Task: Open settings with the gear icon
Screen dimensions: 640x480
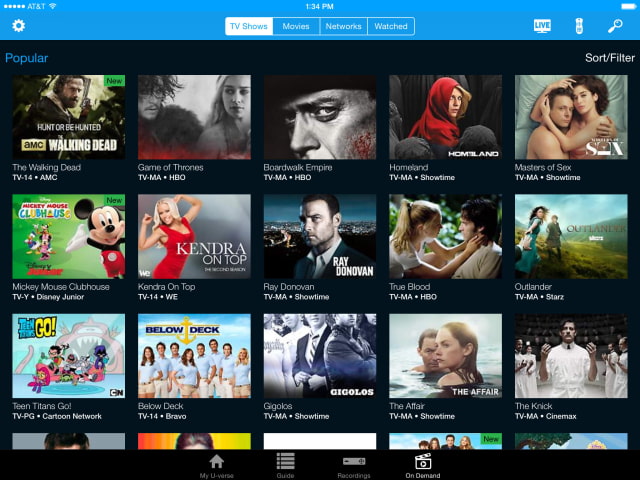Action: pyautogui.click(x=18, y=26)
